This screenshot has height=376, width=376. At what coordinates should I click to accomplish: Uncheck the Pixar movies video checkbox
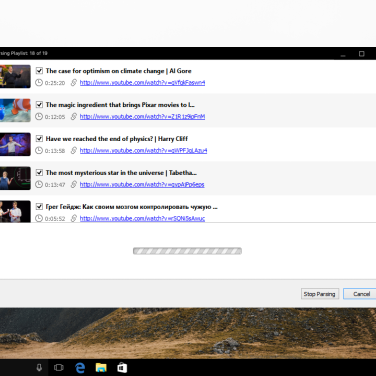(39, 105)
